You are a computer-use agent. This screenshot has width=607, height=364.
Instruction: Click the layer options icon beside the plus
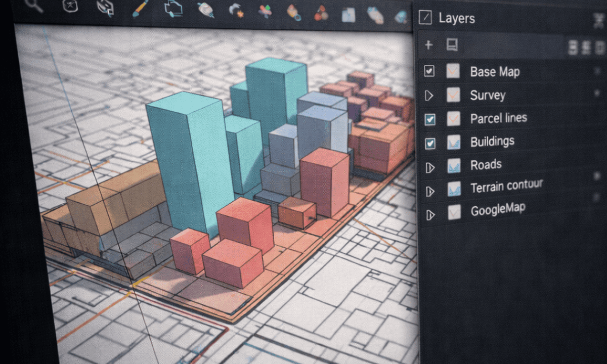pyautogui.click(x=452, y=45)
